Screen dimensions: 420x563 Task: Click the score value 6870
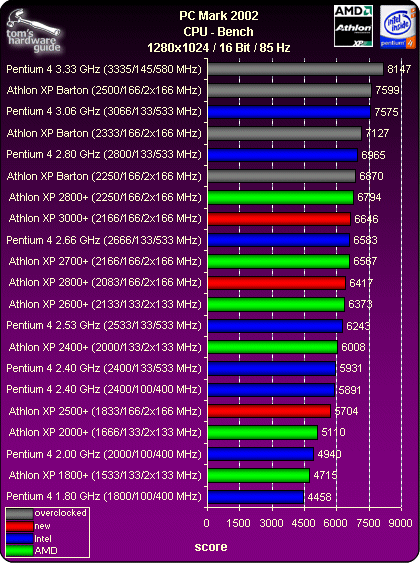[x=371, y=176]
